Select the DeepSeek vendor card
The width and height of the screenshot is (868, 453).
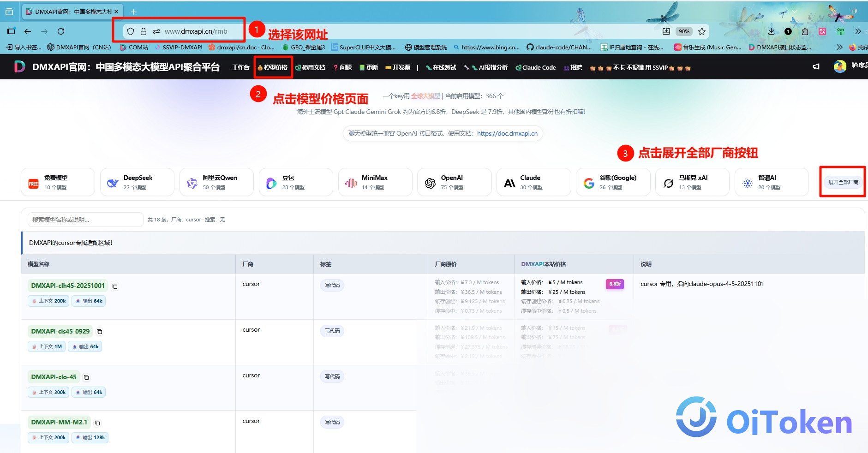point(137,182)
